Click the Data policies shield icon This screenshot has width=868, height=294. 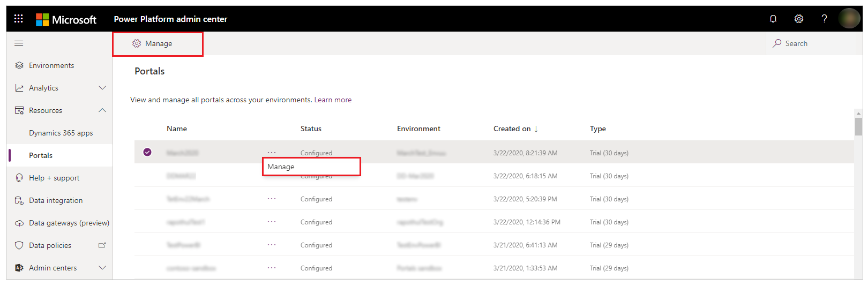(19, 245)
